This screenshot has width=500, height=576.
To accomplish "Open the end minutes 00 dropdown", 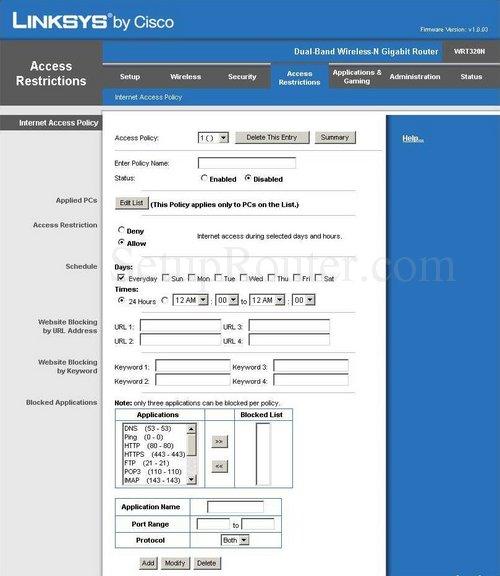I will (303, 300).
